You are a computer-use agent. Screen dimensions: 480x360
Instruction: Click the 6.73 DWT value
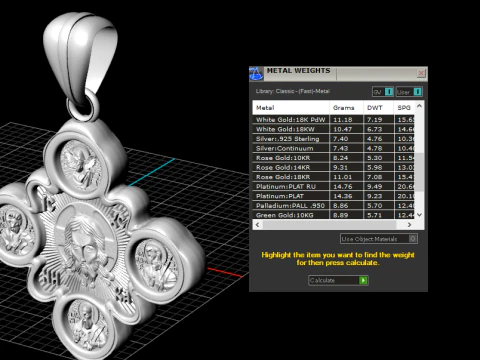tap(375, 129)
